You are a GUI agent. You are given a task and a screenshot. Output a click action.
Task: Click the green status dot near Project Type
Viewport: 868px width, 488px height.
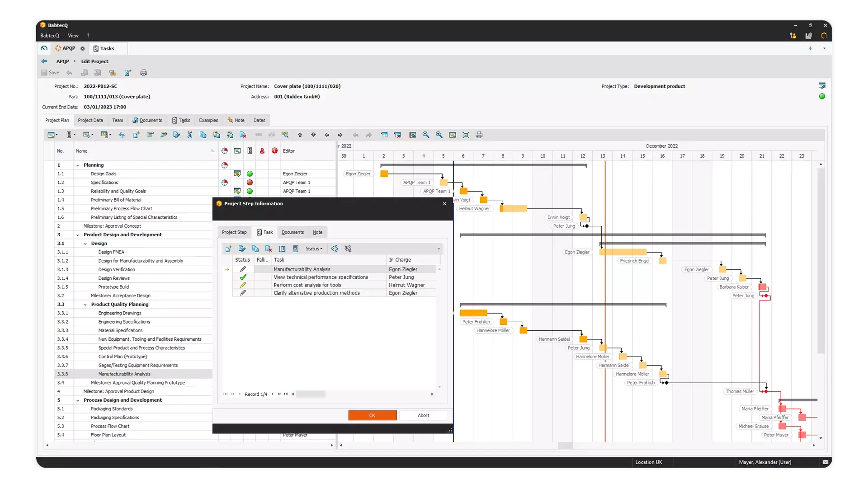tap(822, 96)
